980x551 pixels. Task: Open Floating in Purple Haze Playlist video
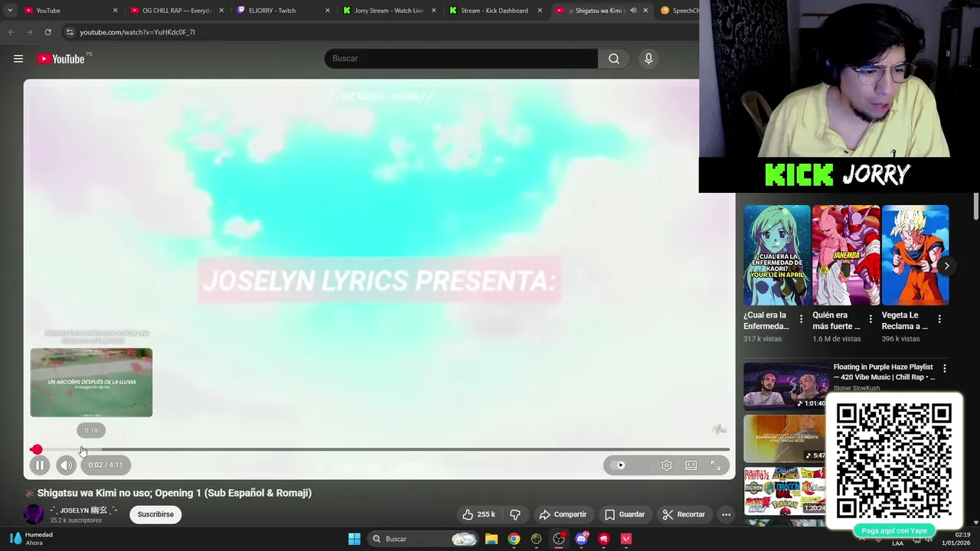[884, 372]
